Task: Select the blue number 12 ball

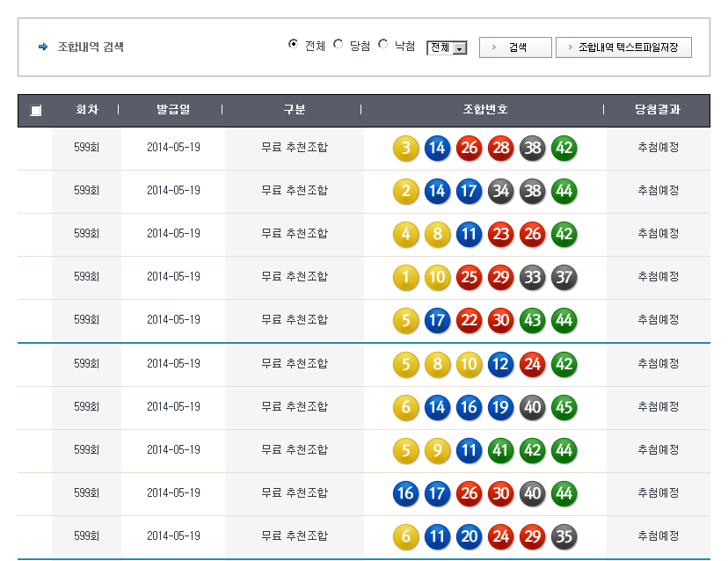Action: click(500, 364)
